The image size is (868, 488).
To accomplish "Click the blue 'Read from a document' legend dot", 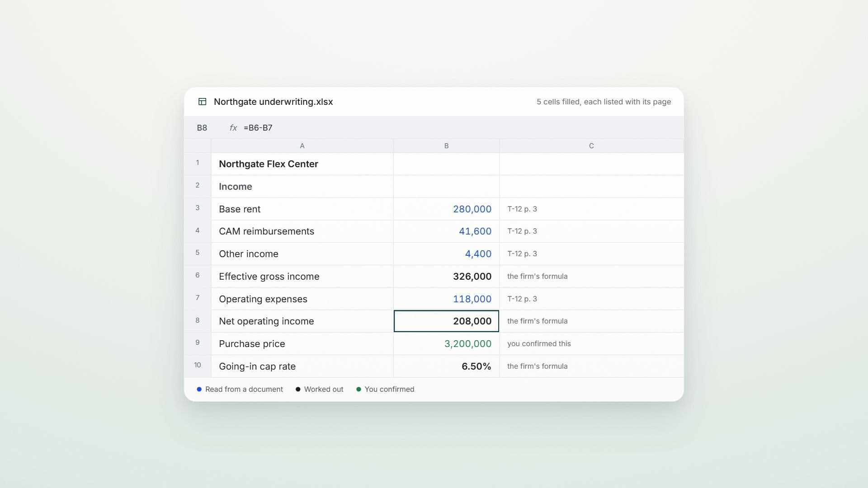I will (x=199, y=389).
